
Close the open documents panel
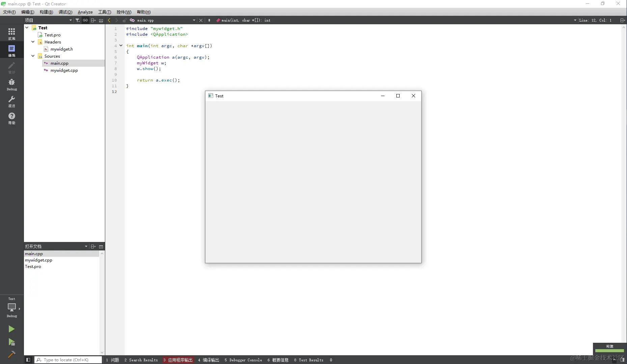[x=101, y=246]
